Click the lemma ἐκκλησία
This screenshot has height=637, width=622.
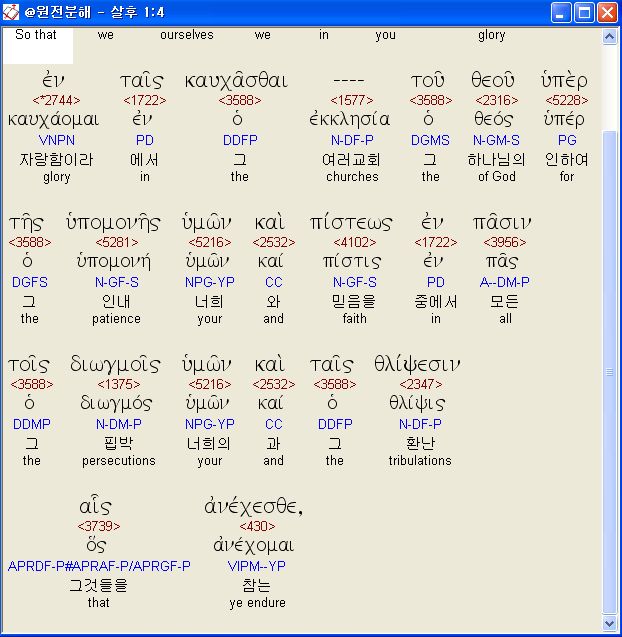350,119
